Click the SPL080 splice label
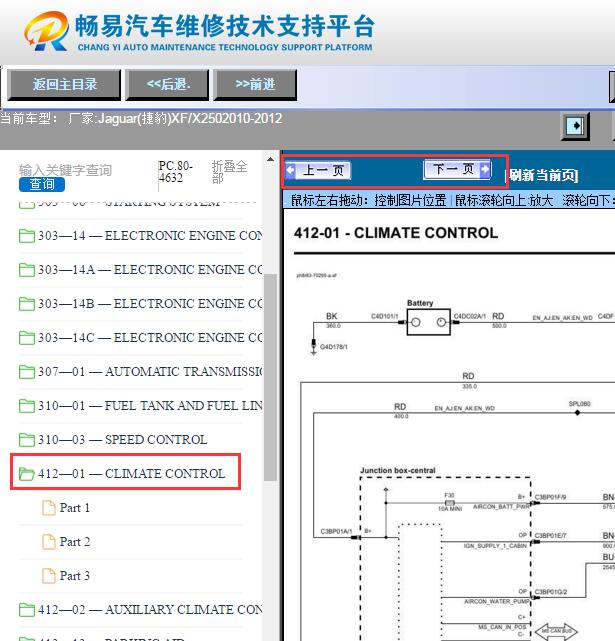Image resolution: width=615 pixels, height=641 pixels. 579,404
